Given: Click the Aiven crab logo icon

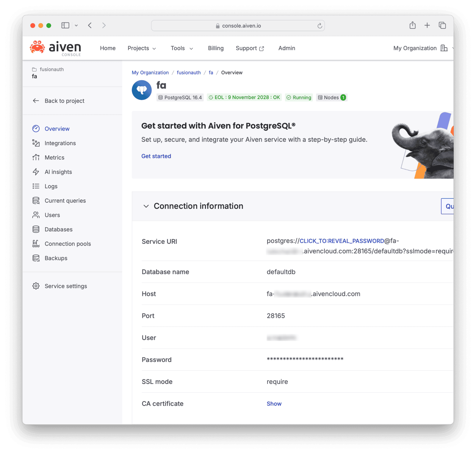Looking at the screenshot, I should click(37, 47).
